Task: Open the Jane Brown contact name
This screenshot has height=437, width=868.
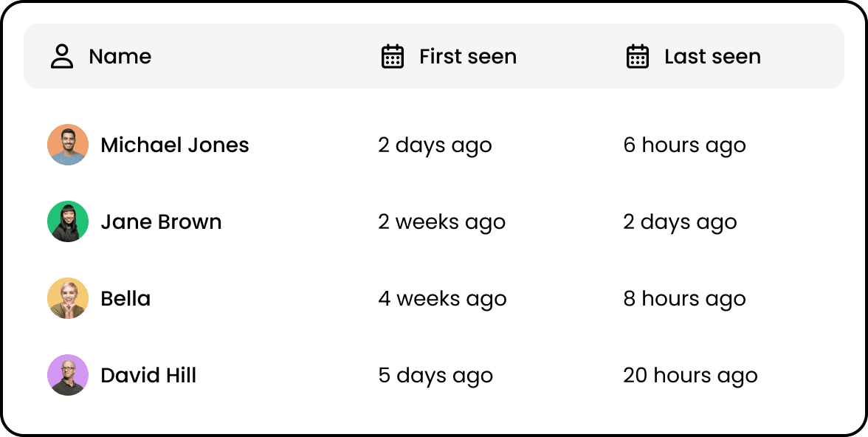Action: click(x=161, y=222)
